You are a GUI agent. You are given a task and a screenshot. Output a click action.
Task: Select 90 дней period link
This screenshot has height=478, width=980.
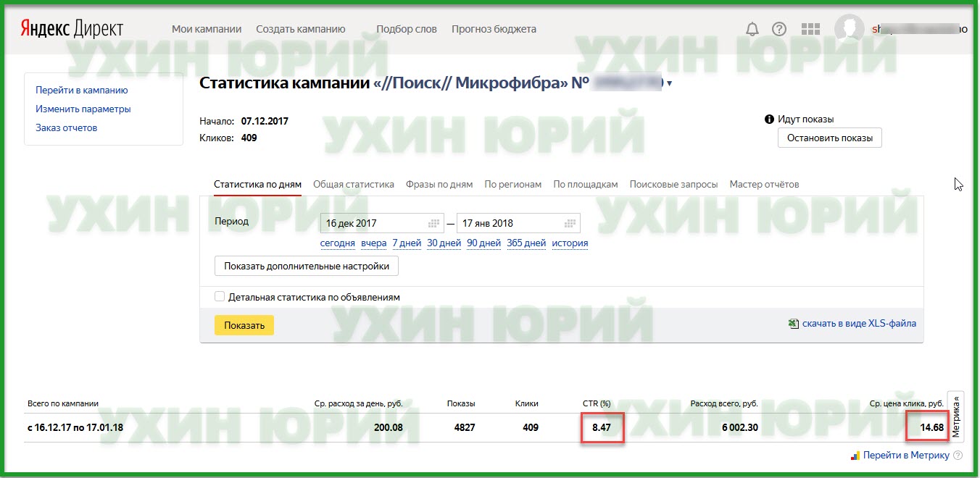click(483, 243)
